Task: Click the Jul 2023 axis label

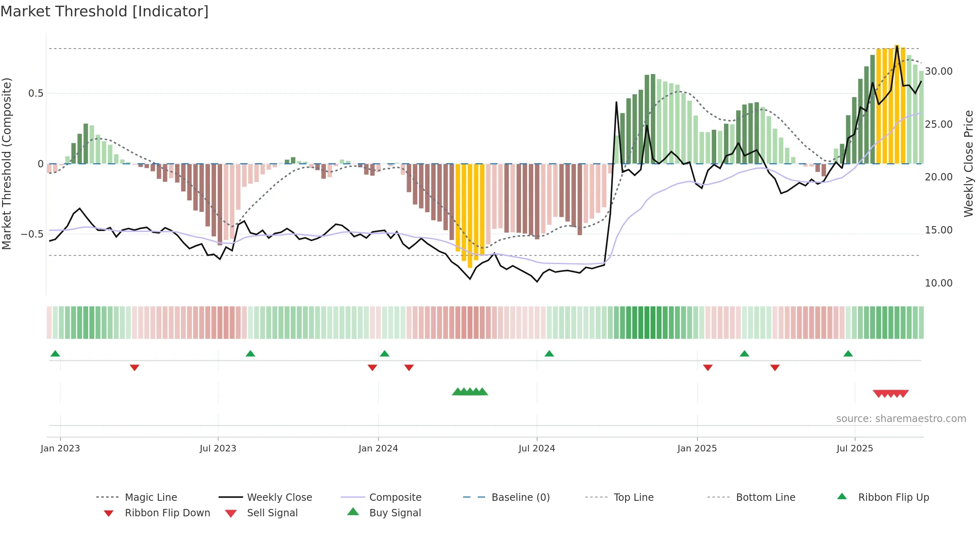Action: point(218,448)
